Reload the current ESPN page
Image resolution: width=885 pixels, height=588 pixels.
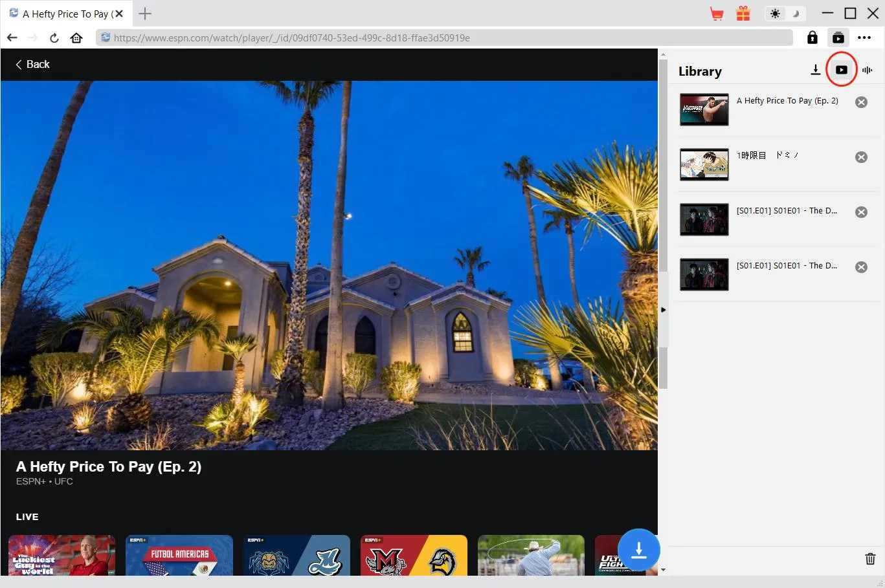coord(54,38)
